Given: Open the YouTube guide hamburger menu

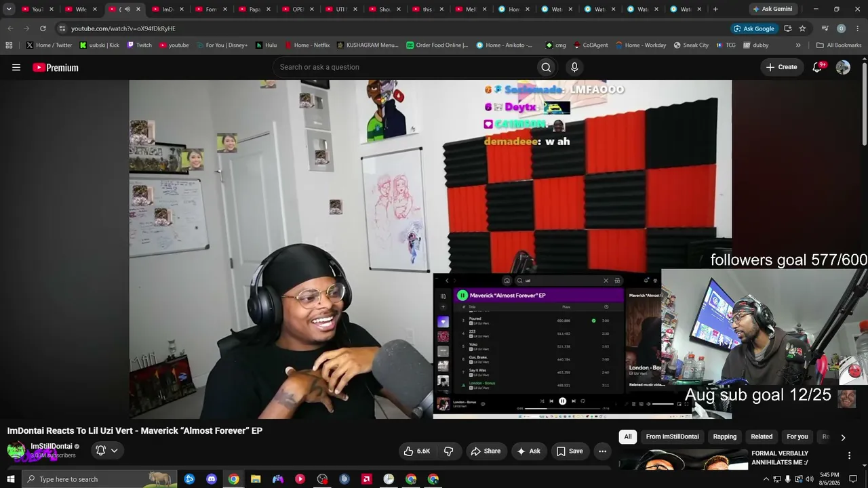Looking at the screenshot, I should [16, 67].
